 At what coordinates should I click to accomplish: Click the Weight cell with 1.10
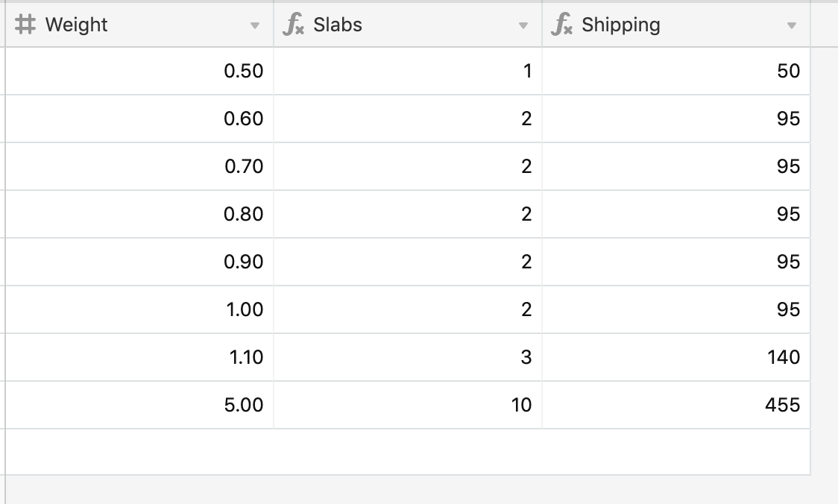pyautogui.click(x=139, y=358)
